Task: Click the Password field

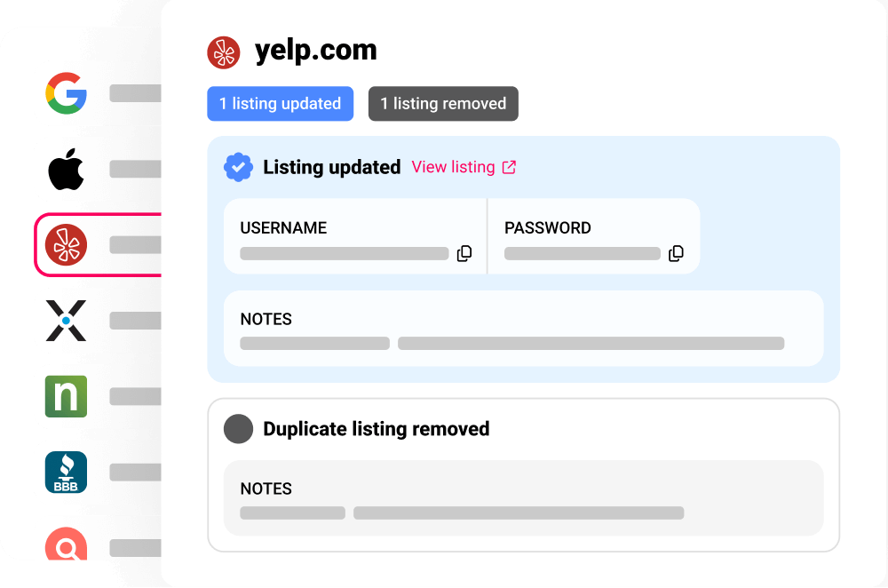Action: click(582, 253)
